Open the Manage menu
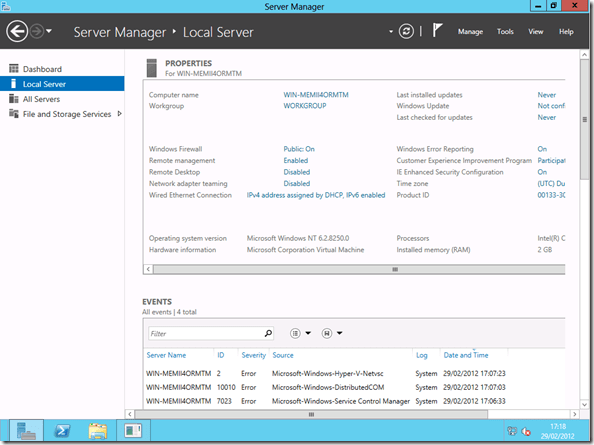This screenshot has width=594, height=445. click(x=470, y=32)
